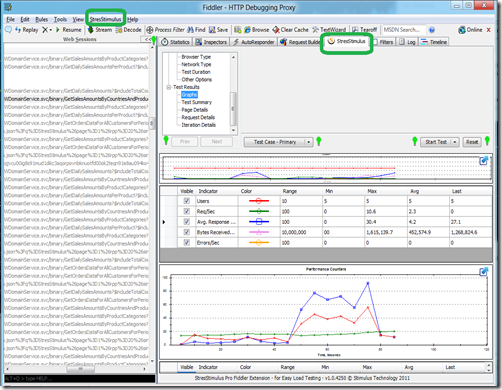Switch to the AutoResponder tab

pos(253,42)
